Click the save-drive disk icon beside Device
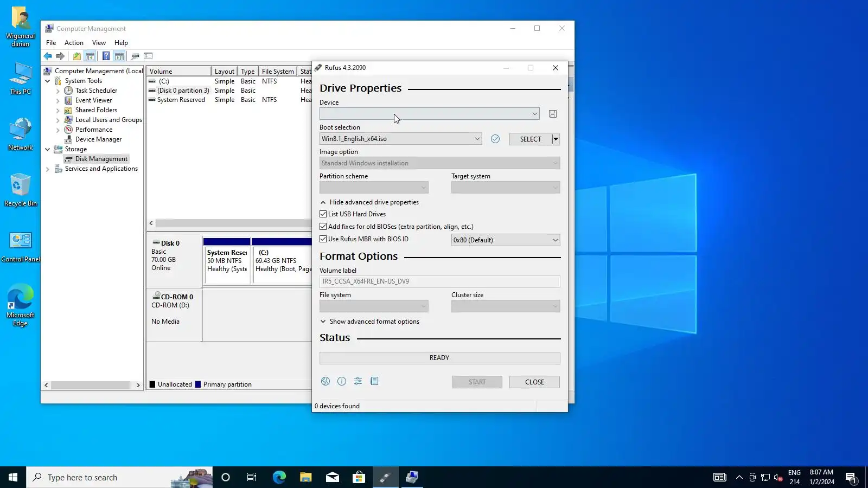 coord(553,114)
